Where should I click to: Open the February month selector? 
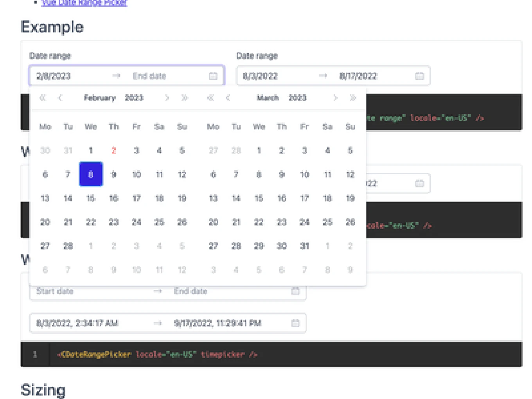click(99, 98)
